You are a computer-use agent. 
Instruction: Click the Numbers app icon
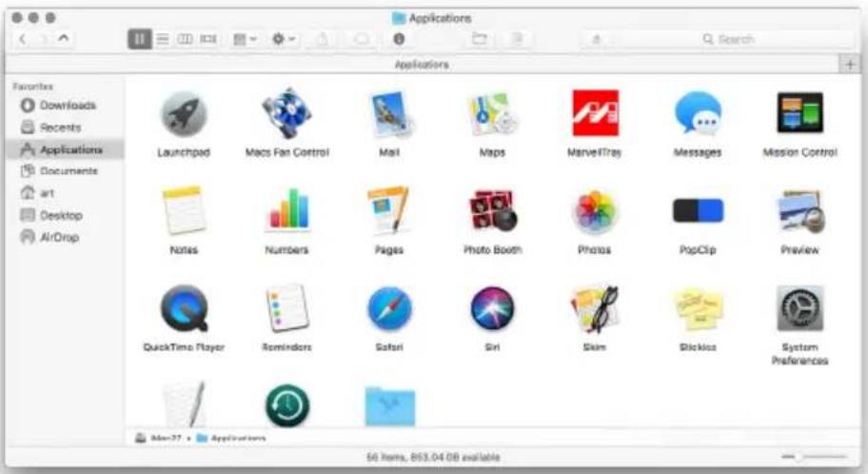pyautogui.click(x=286, y=209)
